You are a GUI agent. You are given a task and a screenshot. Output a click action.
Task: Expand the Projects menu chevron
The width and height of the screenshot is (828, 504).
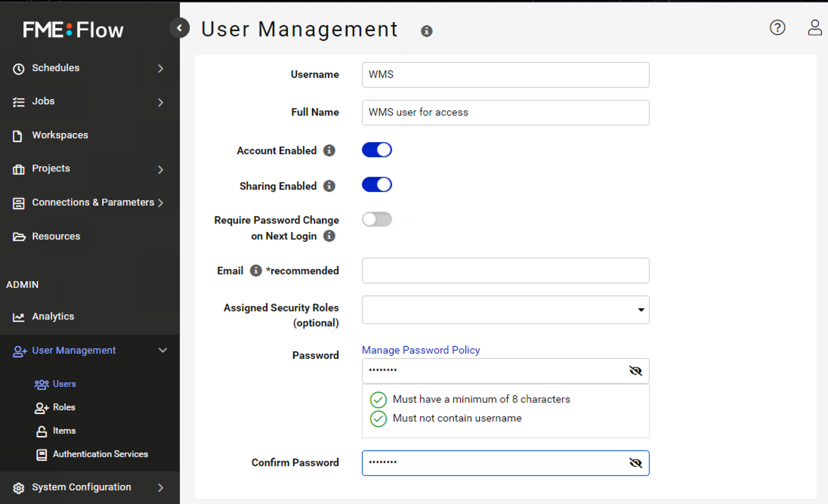pyautogui.click(x=160, y=169)
